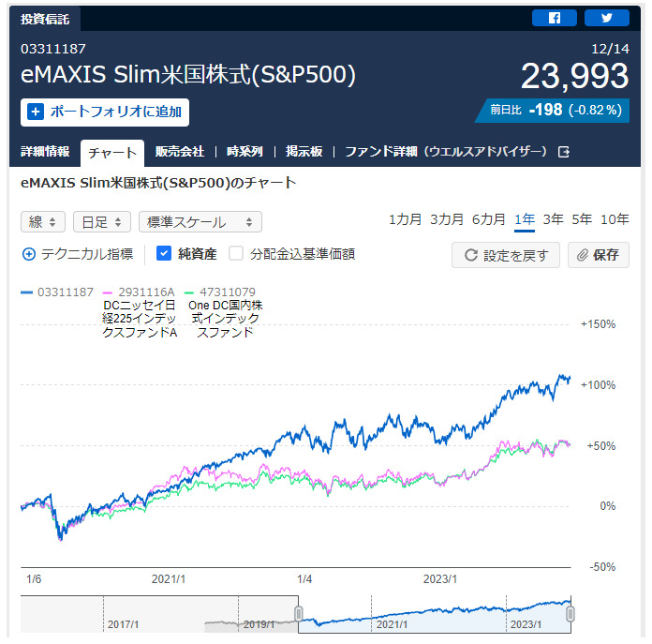Click the legend name DCニッセイ日経225インデックスファンドA
The image size is (652, 644).
click(x=140, y=319)
